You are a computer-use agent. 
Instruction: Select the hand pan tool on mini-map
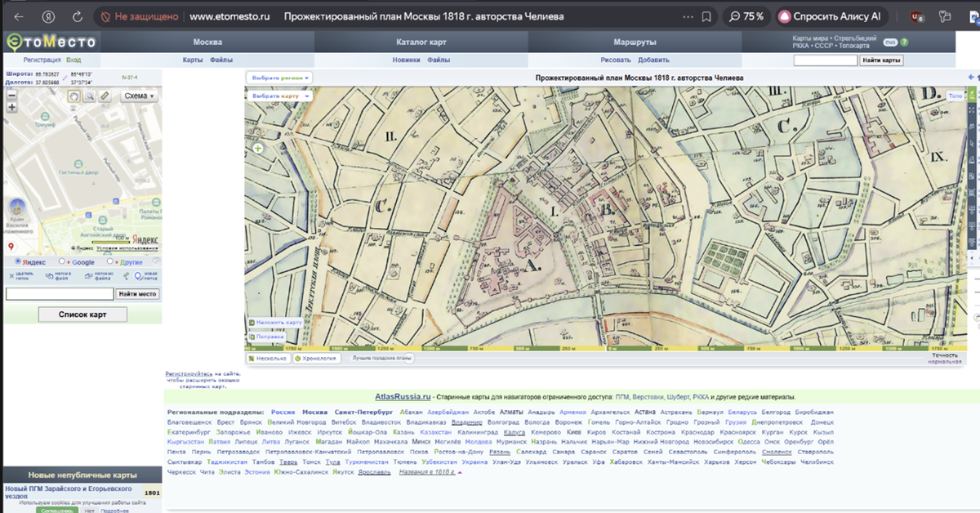pos(74,96)
